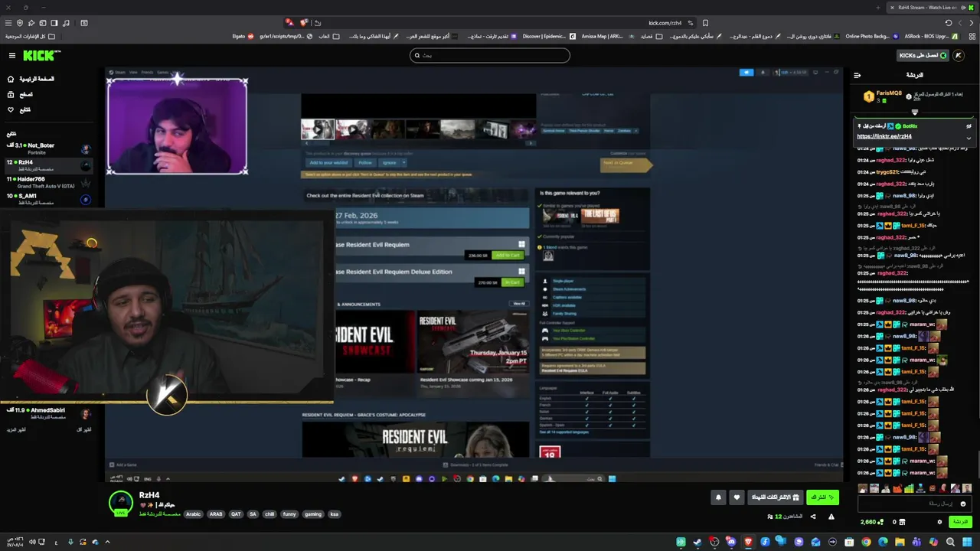Open RzH4 streamer avatar
Image resolution: width=980 pixels, height=551 pixels.
coord(120,503)
